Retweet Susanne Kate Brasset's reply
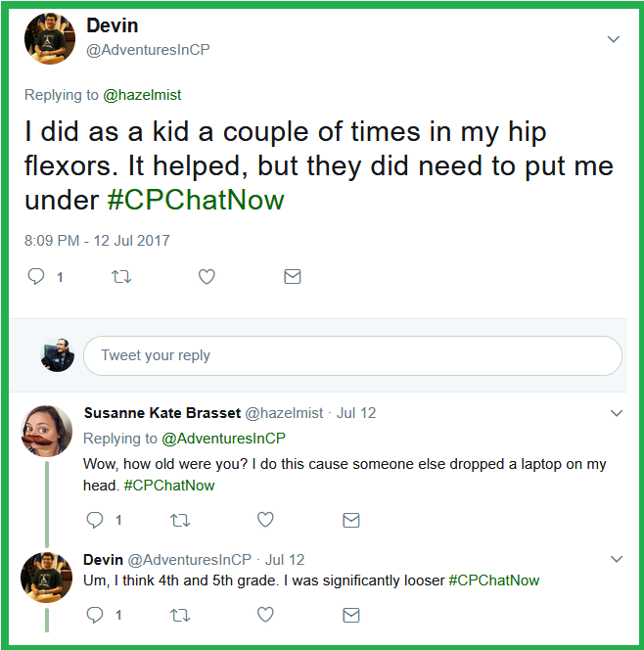644x650 pixels. pyautogui.click(x=180, y=520)
